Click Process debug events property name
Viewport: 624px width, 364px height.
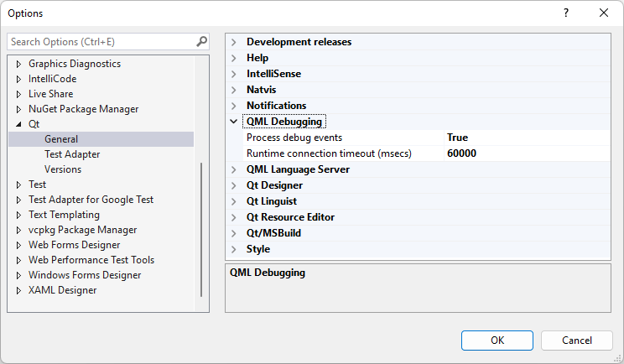coord(294,138)
